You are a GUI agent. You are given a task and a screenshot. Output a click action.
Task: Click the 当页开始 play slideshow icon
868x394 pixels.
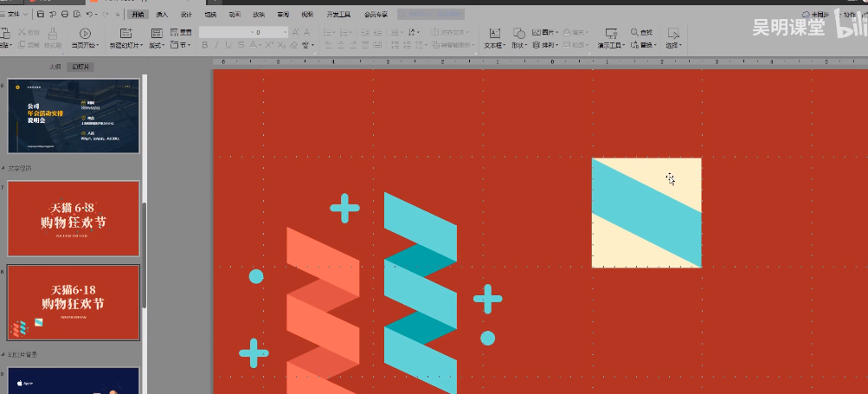85,34
